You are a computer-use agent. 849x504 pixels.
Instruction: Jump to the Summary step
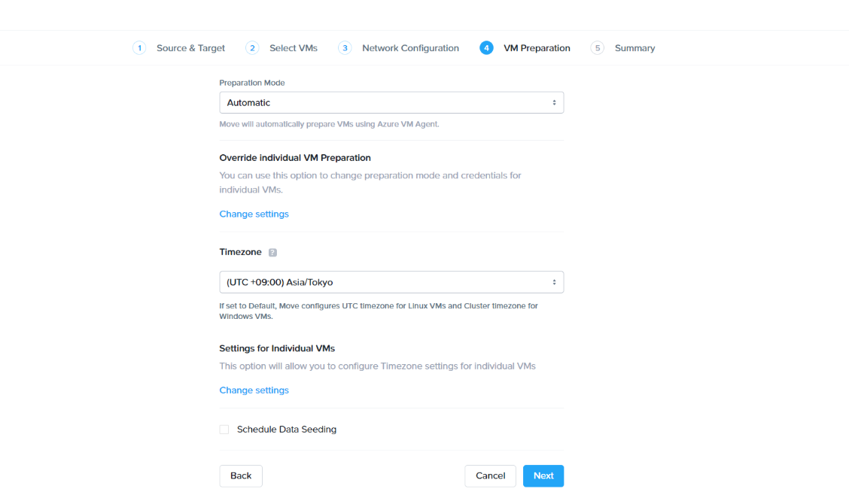pos(634,48)
